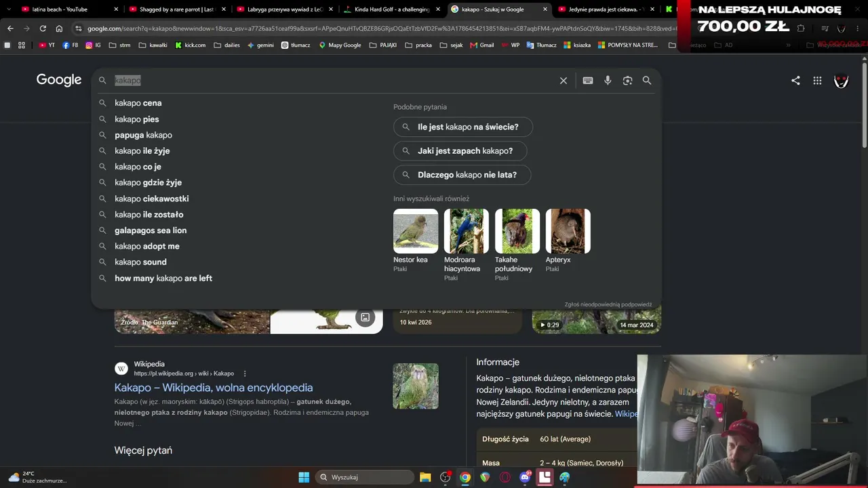Click into the kakapo search input field
The image size is (868, 488).
click(x=332, y=81)
